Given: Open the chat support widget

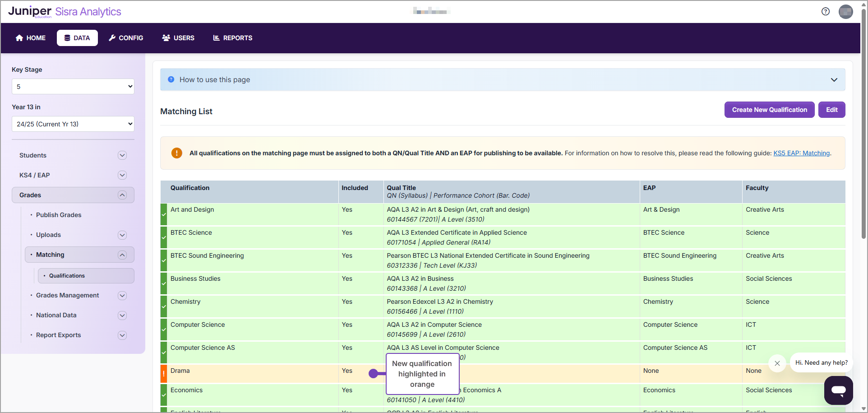Looking at the screenshot, I should point(838,390).
